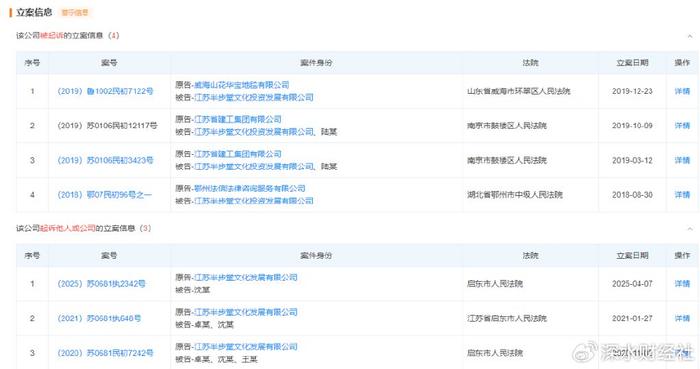The width and height of the screenshot is (700, 369).
Task: Click filing date 2025-04-07
Action: [x=632, y=284]
